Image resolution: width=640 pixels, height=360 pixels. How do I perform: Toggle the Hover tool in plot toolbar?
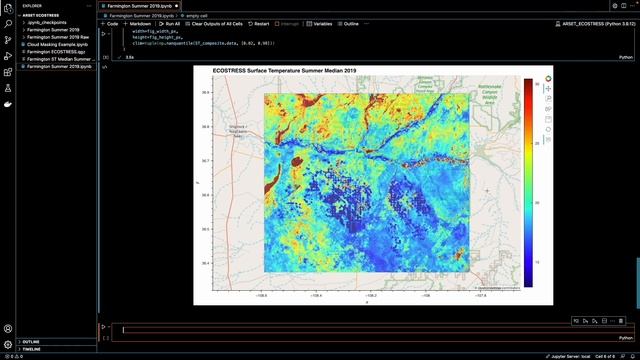click(548, 140)
